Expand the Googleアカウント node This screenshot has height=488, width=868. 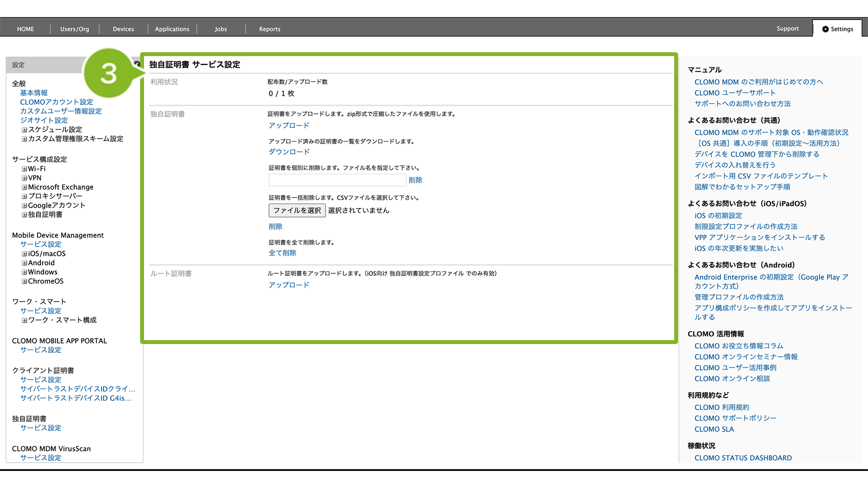[x=24, y=205]
